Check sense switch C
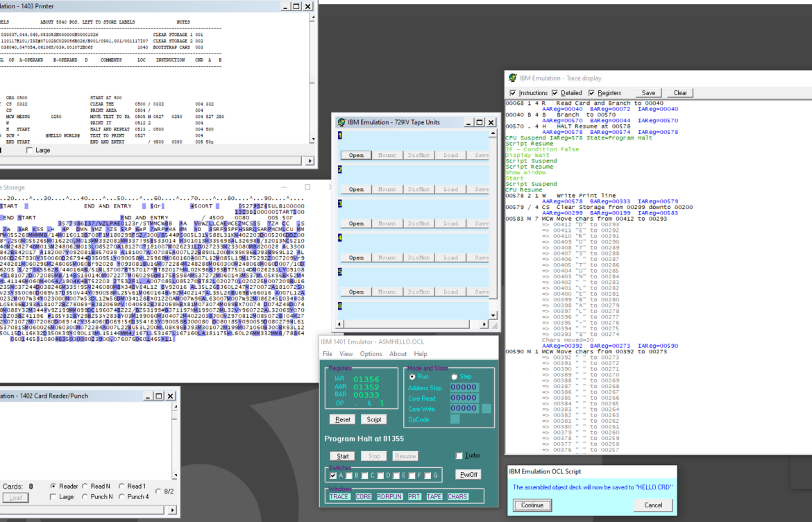 [x=364, y=475]
